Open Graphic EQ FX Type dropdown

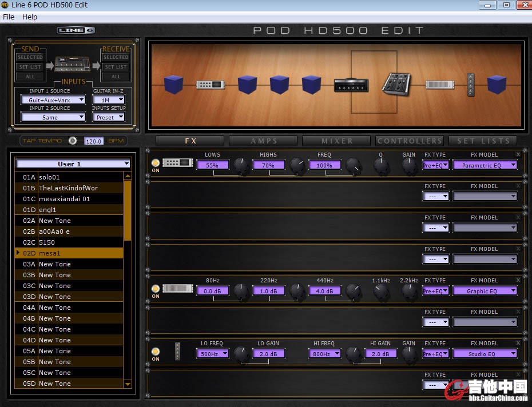pyautogui.click(x=436, y=291)
